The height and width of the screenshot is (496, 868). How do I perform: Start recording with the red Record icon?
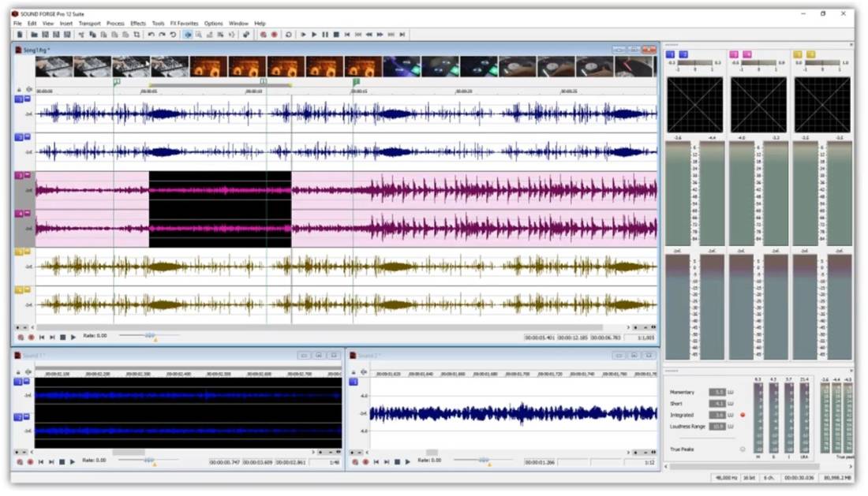[x=274, y=35]
